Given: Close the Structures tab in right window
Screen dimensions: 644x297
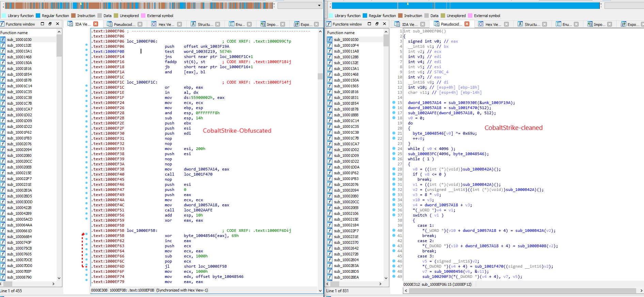Looking at the screenshot, I should click(545, 24).
